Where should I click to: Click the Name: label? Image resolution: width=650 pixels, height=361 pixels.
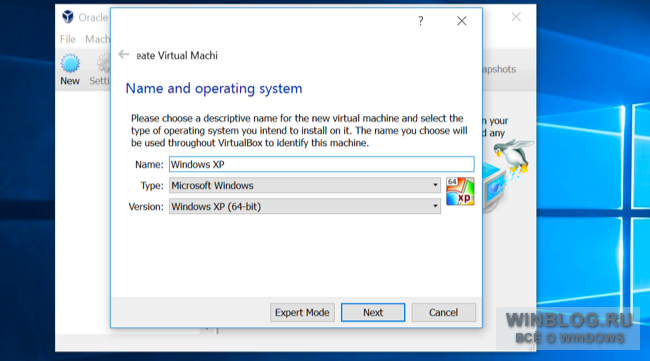pyautogui.click(x=149, y=165)
